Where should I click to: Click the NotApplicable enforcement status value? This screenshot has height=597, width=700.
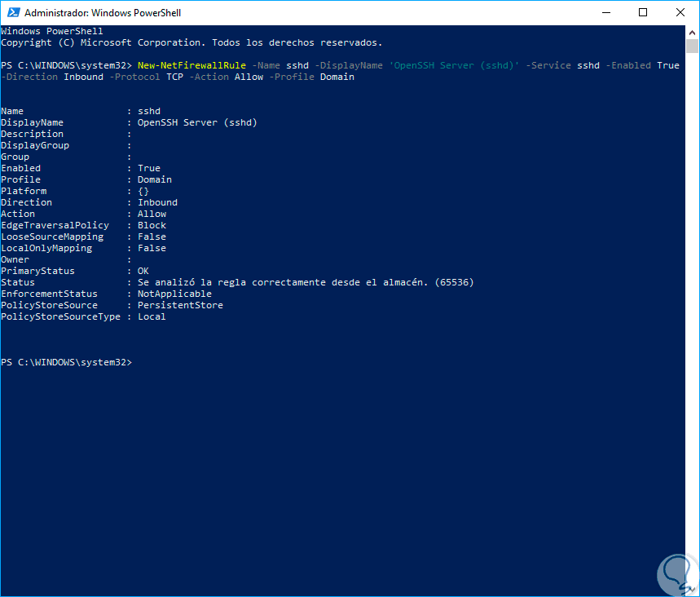(x=174, y=294)
